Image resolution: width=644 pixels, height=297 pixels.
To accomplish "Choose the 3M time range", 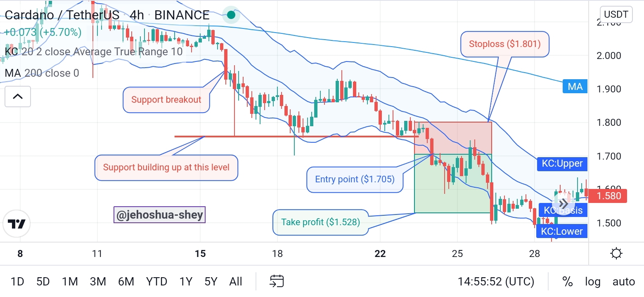I will coord(98,282).
